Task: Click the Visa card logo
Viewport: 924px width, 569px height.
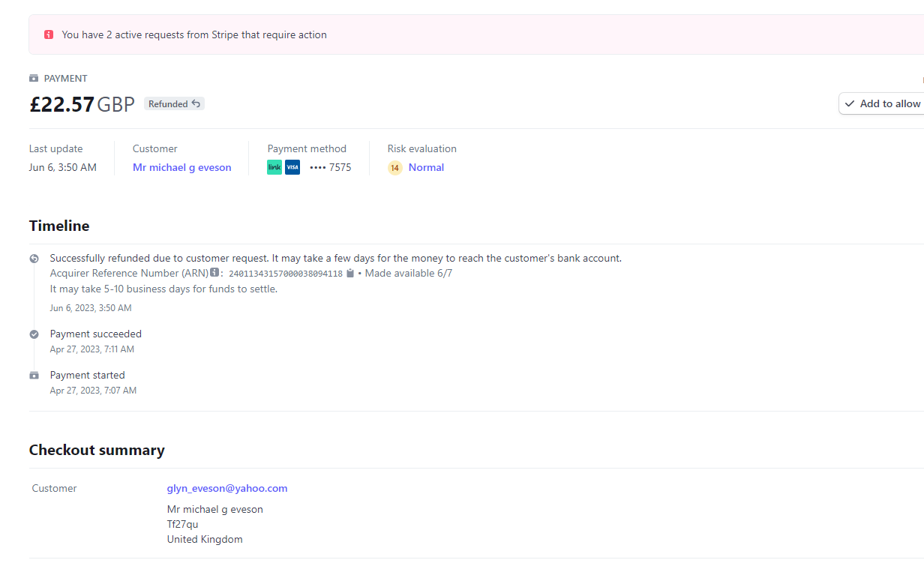Action: (292, 167)
